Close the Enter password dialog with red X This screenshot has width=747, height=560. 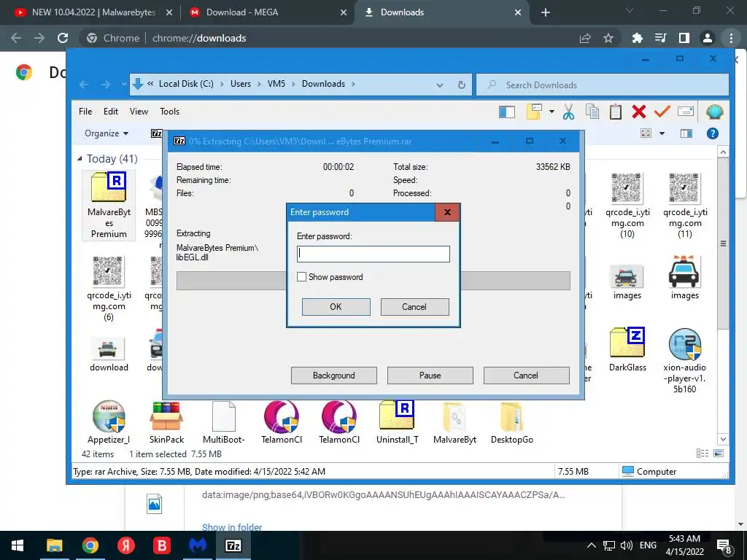coord(447,212)
